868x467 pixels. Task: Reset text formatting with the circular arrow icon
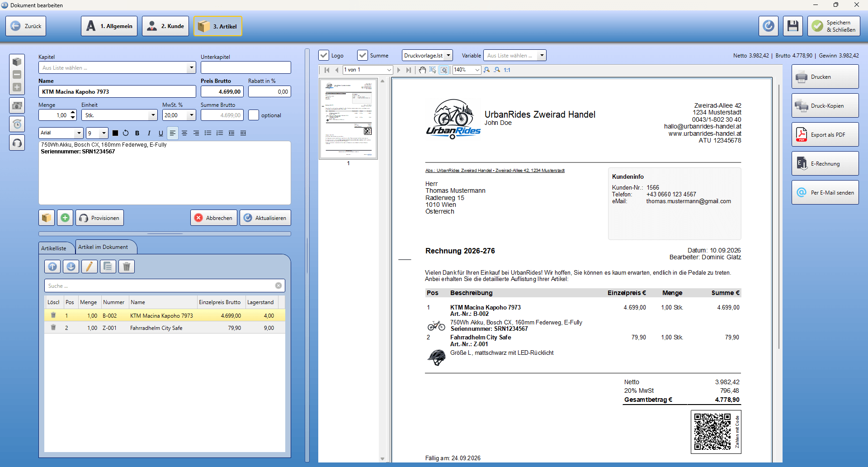point(126,133)
